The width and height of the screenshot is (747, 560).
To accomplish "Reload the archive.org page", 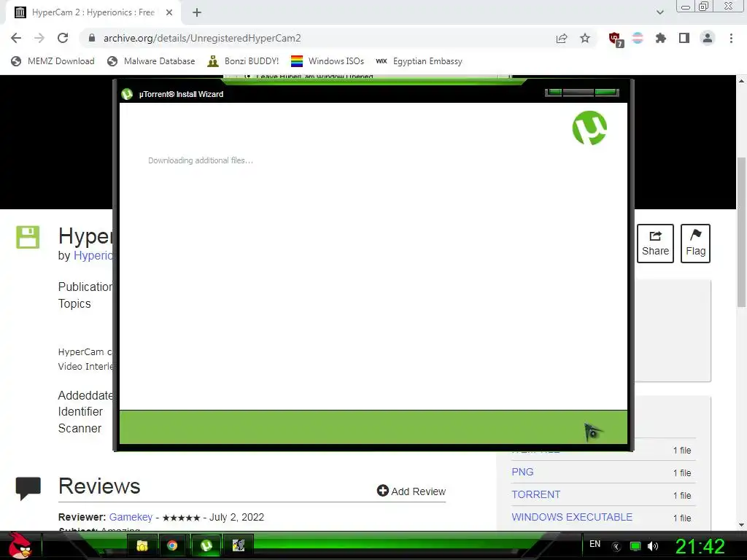I will pyautogui.click(x=63, y=38).
